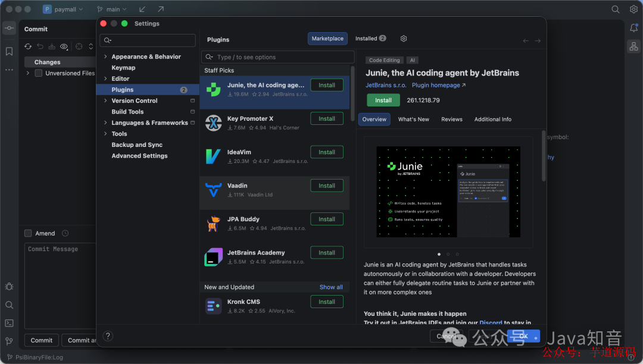Open the Structure tool window icon on right
The image size is (643, 364).
(x=633, y=46)
